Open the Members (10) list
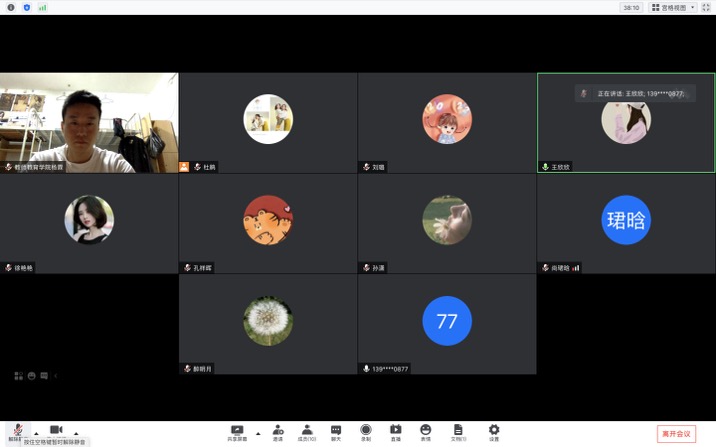The height and width of the screenshot is (447, 716). click(307, 431)
